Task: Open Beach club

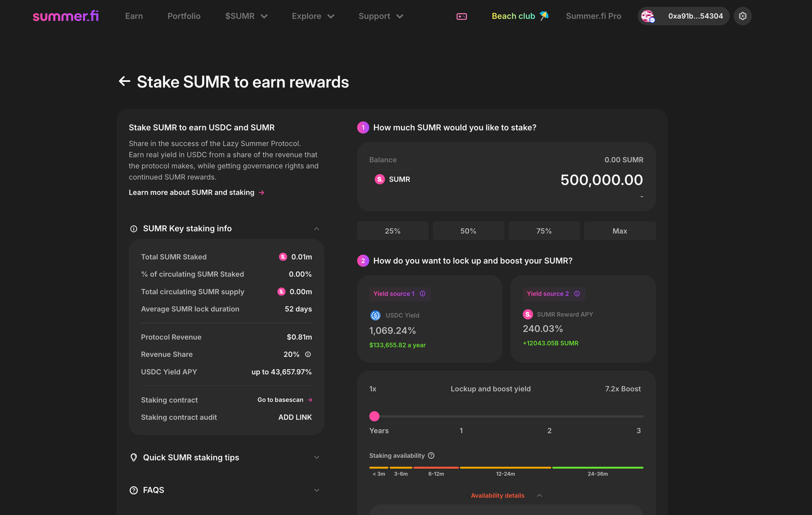Action: [x=514, y=16]
